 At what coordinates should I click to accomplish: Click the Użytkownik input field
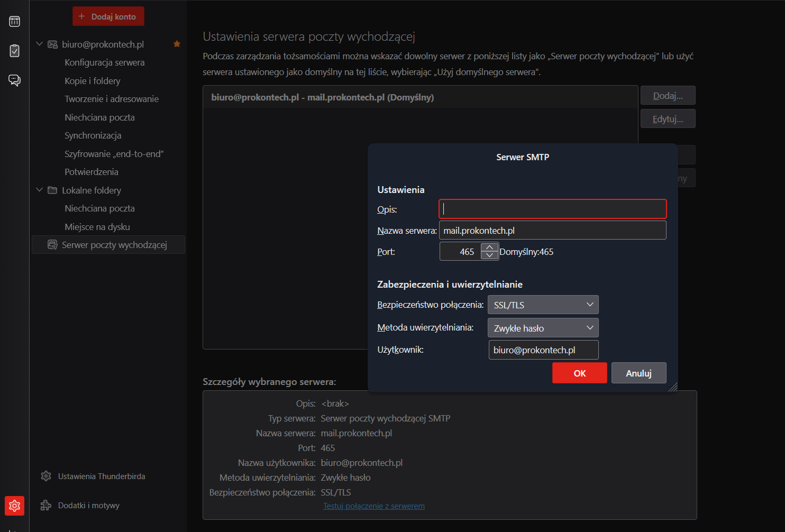coord(543,350)
